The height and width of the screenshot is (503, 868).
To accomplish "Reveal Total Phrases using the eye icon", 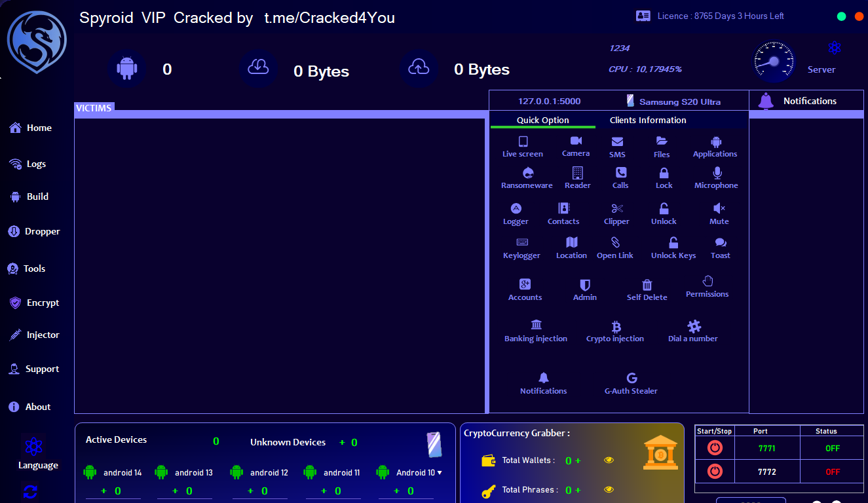I will 609,489.
